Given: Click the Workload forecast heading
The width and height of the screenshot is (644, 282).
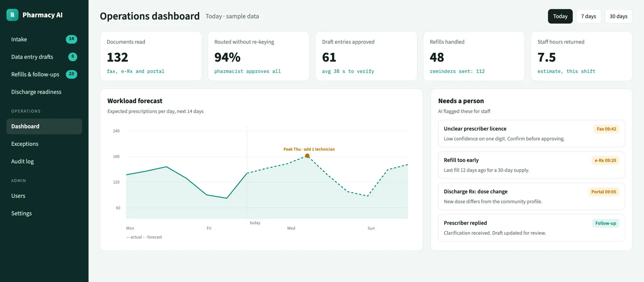Looking at the screenshot, I should [x=135, y=101].
